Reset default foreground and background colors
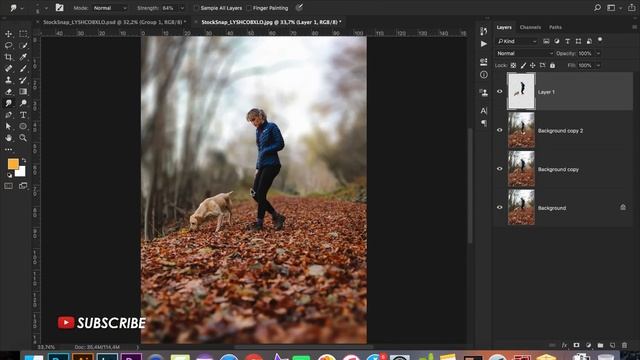Image resolution: width=640 pixels, height=360 pixels. [x=9, y=176]
